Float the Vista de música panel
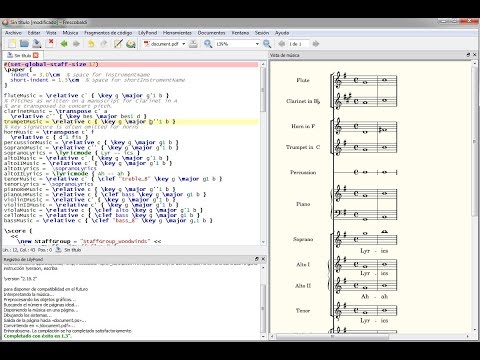This screenshot has height=360, width=480. click(468, 55)
